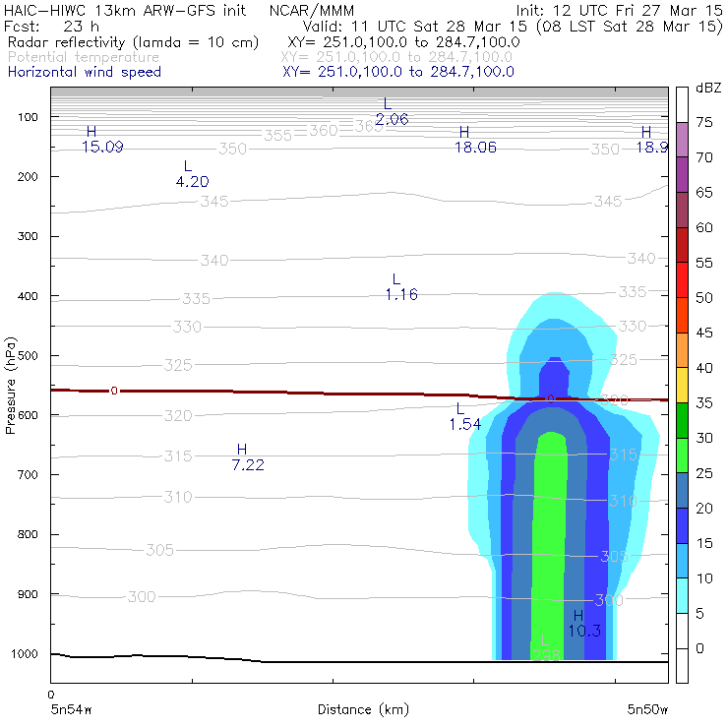
Task: Click the left '330' potential temperature contour label
Action: (x=187, y=327)
